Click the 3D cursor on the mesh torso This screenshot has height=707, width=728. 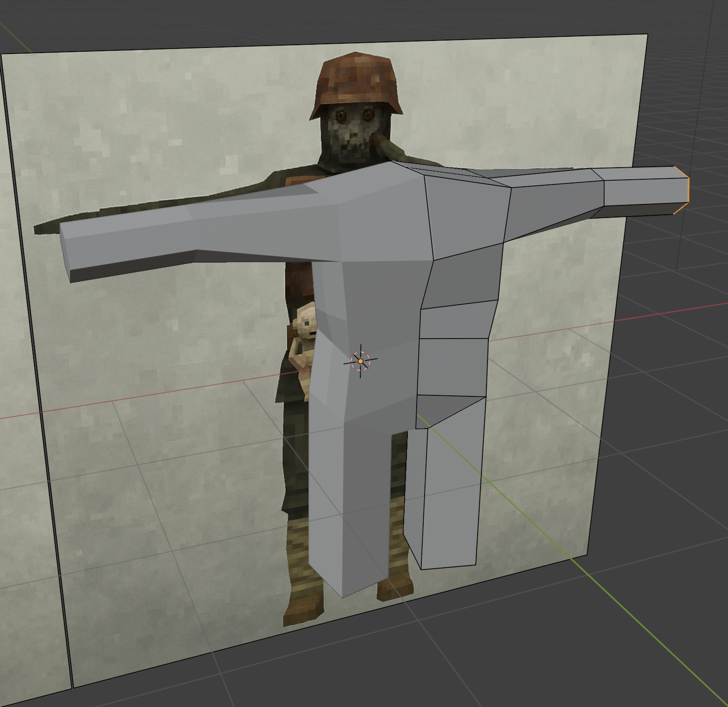[360, 361]
